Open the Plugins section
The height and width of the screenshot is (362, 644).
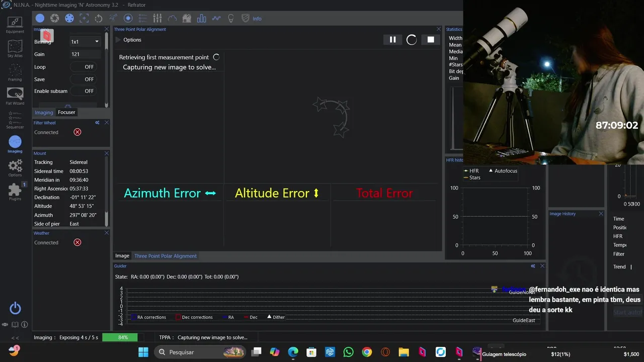tap(15, 192)
